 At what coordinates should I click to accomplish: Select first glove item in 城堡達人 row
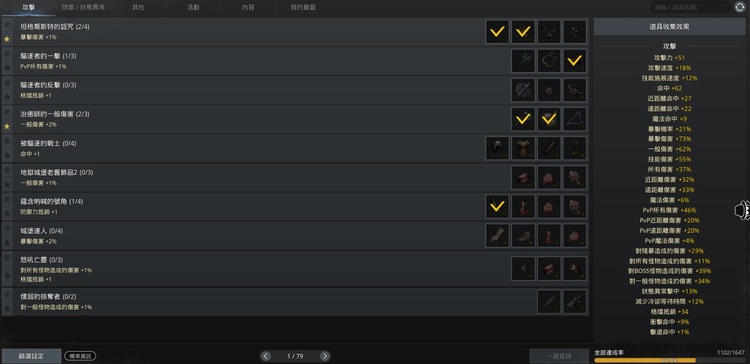497,236
